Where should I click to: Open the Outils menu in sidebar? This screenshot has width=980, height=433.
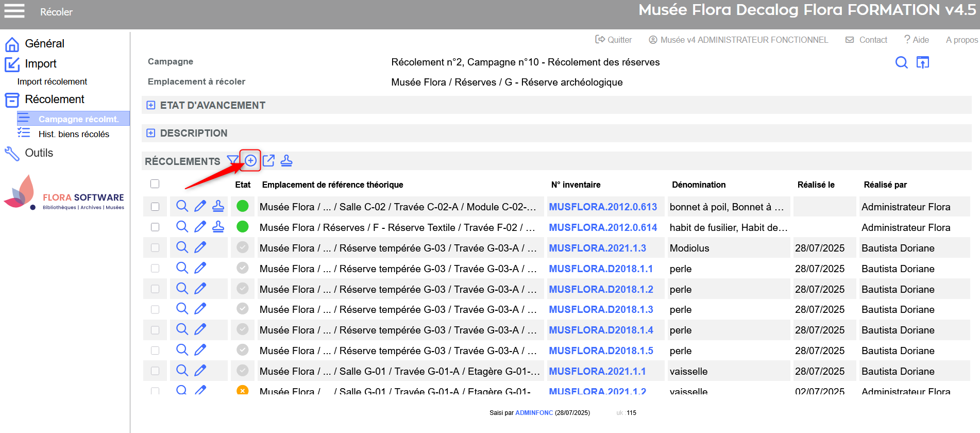click(39, 153)
